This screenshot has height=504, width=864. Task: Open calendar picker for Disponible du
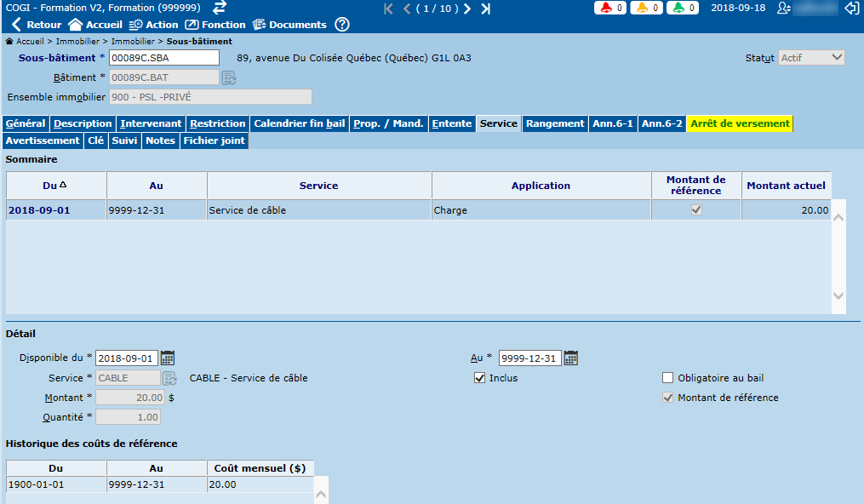(168, 358)
